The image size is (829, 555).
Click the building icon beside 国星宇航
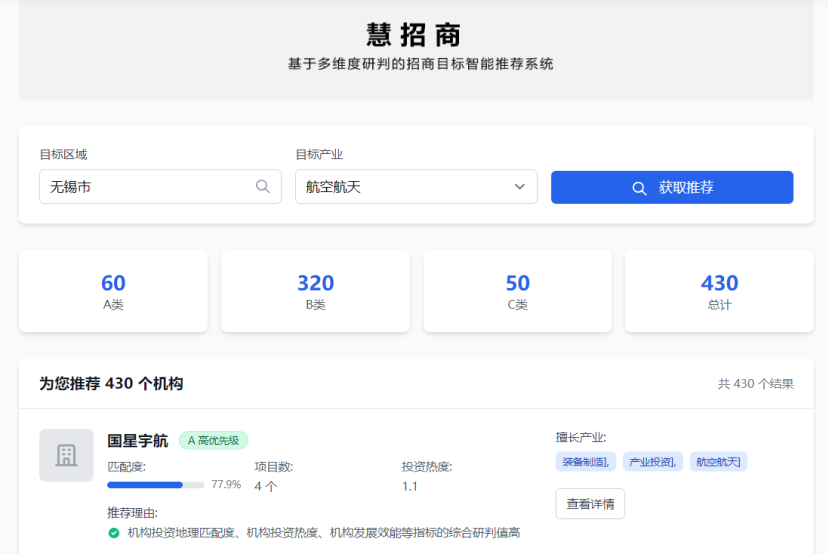click(x=66, y=455)
